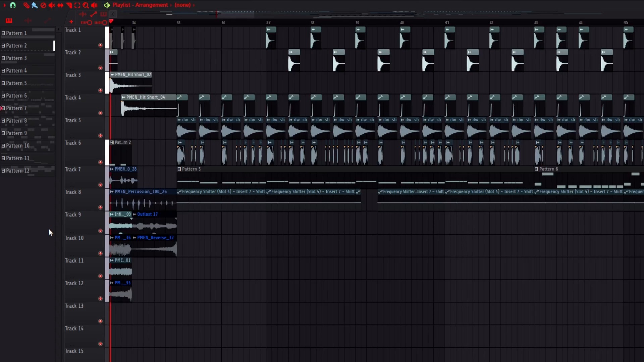The width and height of the screenshot is (644, 362).
Task: Mute Track 2 using its switch
Action: pyautogui.click(x=100, y=68)
